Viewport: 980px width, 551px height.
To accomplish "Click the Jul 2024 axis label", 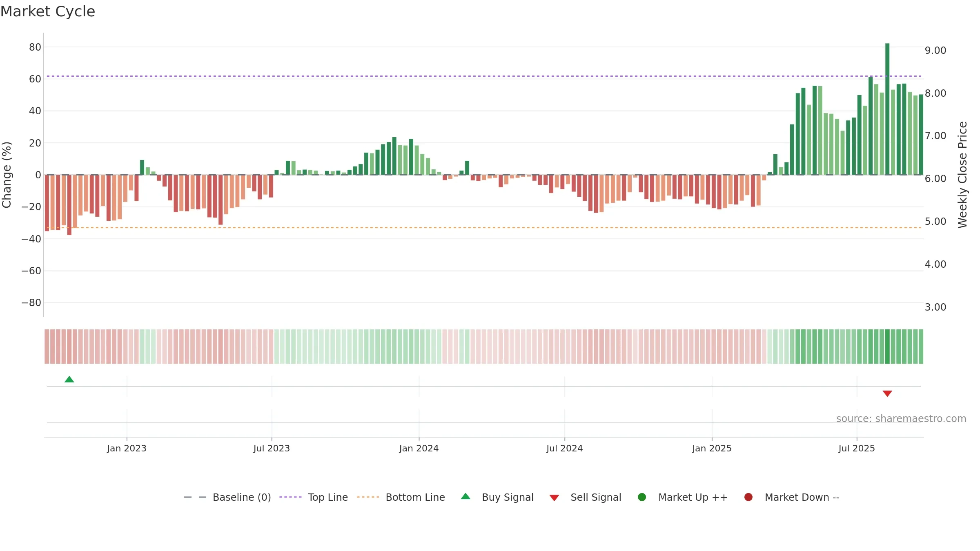I will coord(565,449).
